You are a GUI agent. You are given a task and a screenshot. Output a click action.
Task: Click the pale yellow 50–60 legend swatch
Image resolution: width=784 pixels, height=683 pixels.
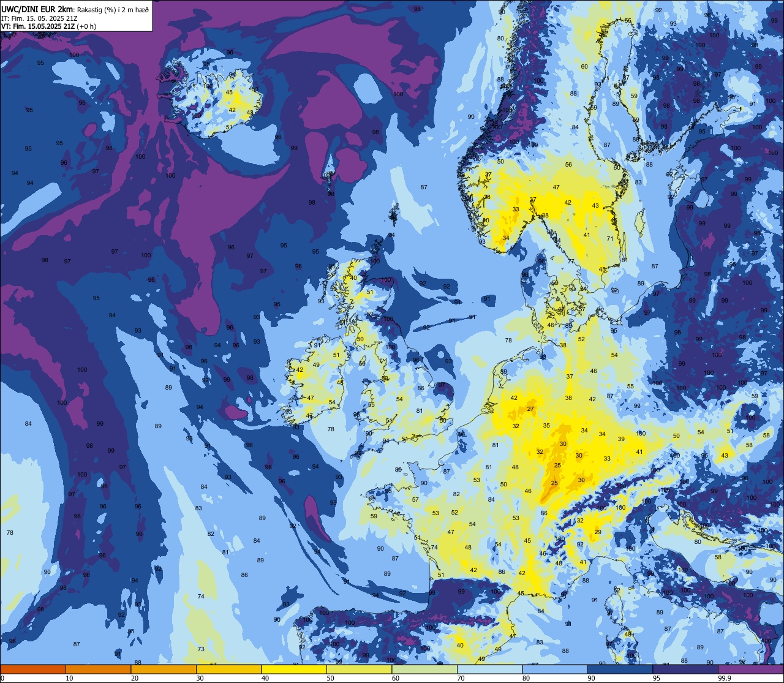click(359, 669)
